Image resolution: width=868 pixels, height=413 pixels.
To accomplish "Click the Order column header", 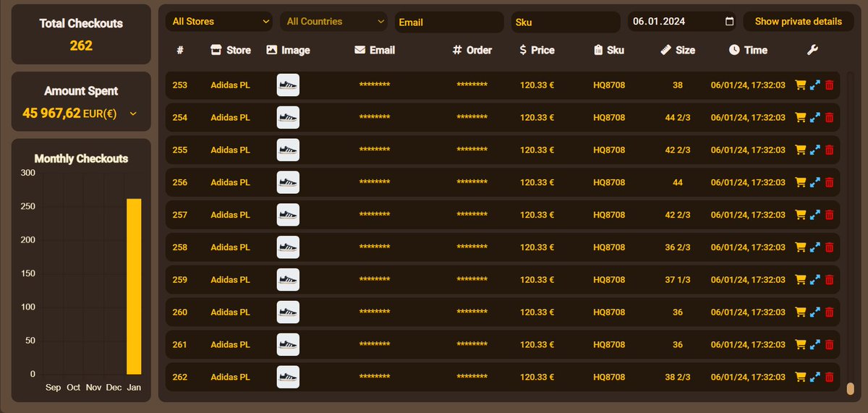I will [472, 50].
